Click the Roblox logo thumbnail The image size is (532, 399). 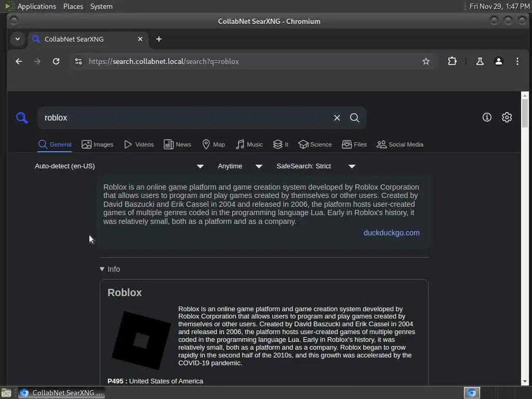point(141,340)
